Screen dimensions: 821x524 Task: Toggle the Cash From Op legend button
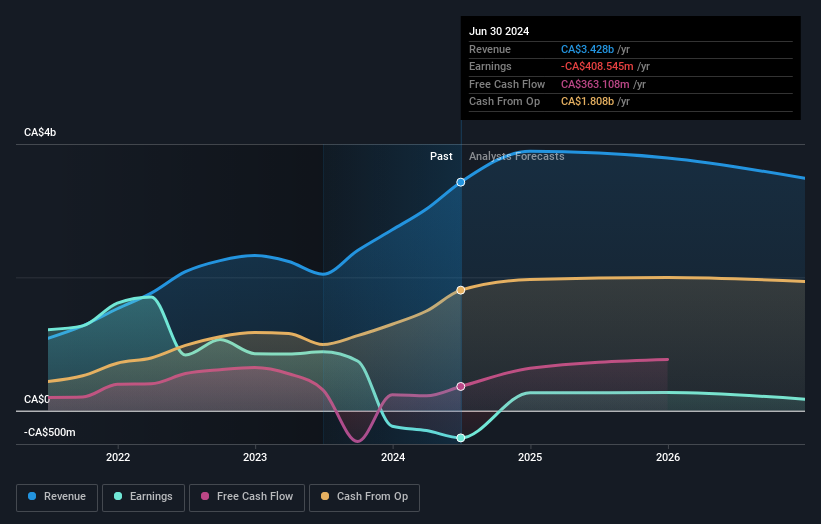[364, 497]
